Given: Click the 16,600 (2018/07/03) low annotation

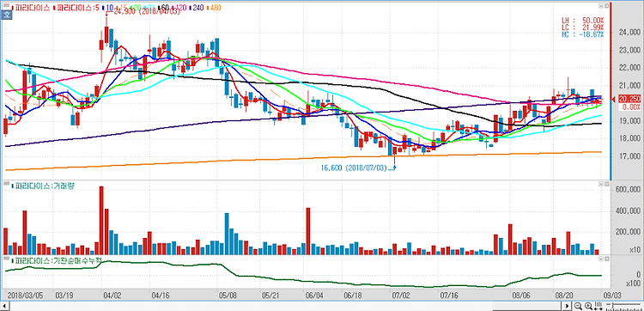Looking at the screenshot, I should pos(354,168).
